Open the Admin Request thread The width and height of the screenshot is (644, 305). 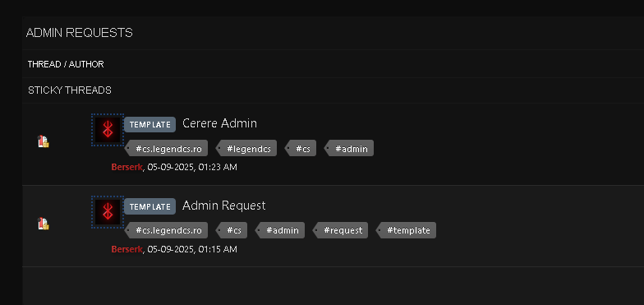223,206
